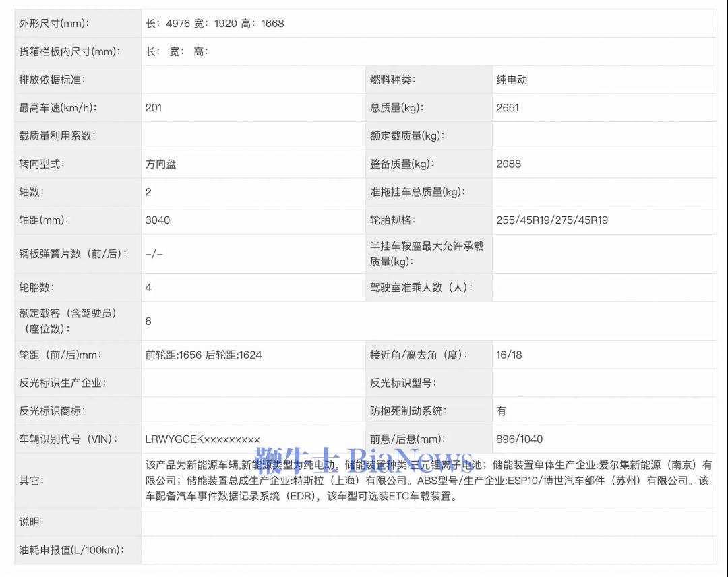Click the 燃料种类 cell

point(394,79)
